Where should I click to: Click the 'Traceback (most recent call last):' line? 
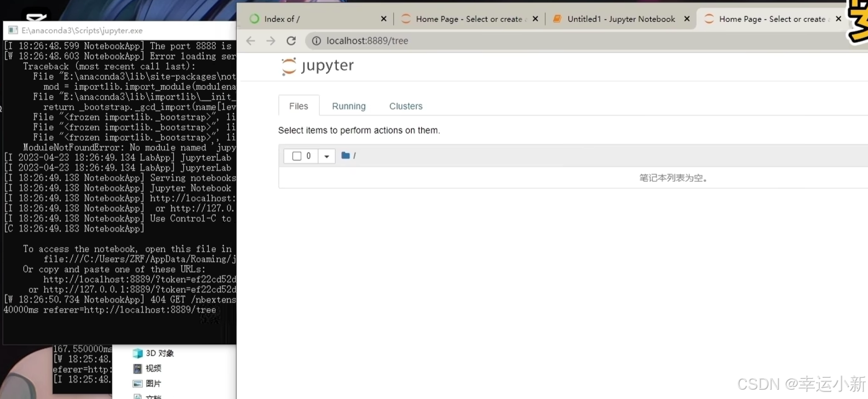pos(109,66)
